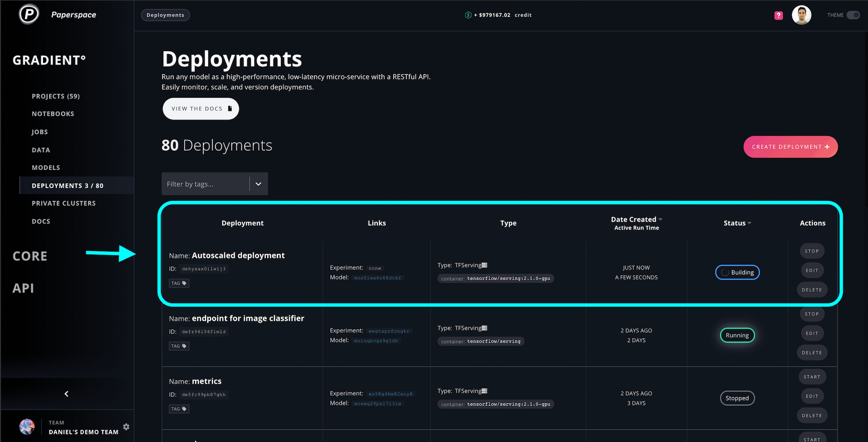The height and width of the screenshot is (442, 868).
Task: Click TFServing icon in image classifier row
Action: (x=484, y=328)
